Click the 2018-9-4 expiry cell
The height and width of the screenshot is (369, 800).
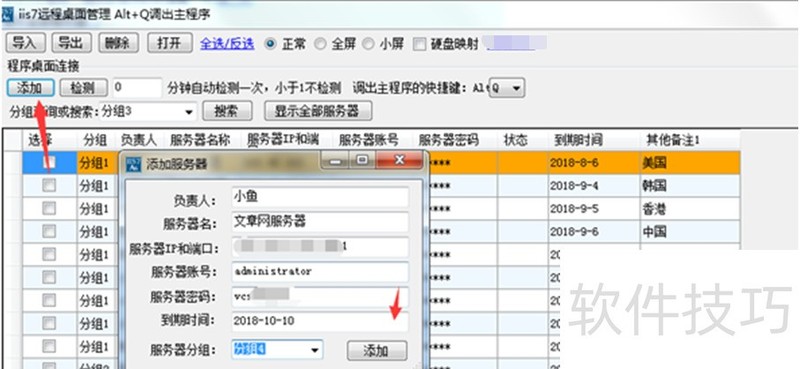pyautogui.click(x=594, y=186)
